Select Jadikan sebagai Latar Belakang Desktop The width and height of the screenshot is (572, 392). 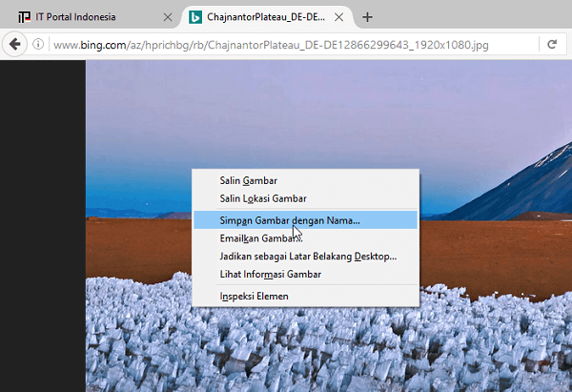(306, 257)
